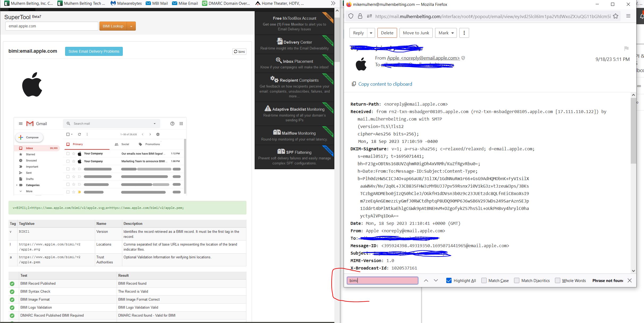Click the bimi refresh icon button
The width and height of the screenshot is (644, 323).
(x=239, y=52)
